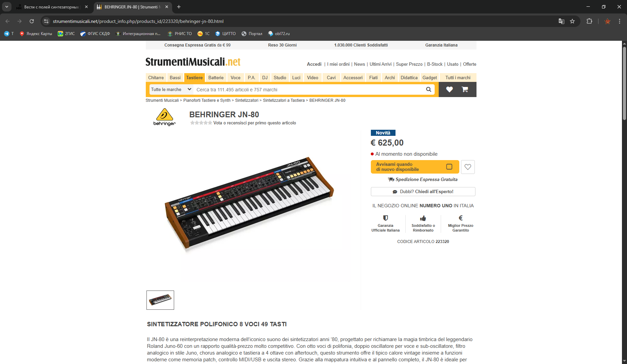Open the Studio category menu

(280, 78)
